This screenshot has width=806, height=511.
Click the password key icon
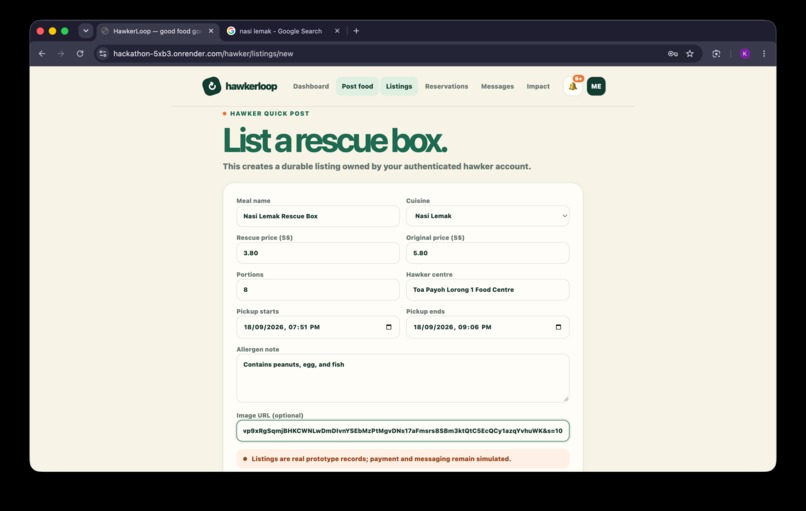pyautogui.click(x=672, y=53)
